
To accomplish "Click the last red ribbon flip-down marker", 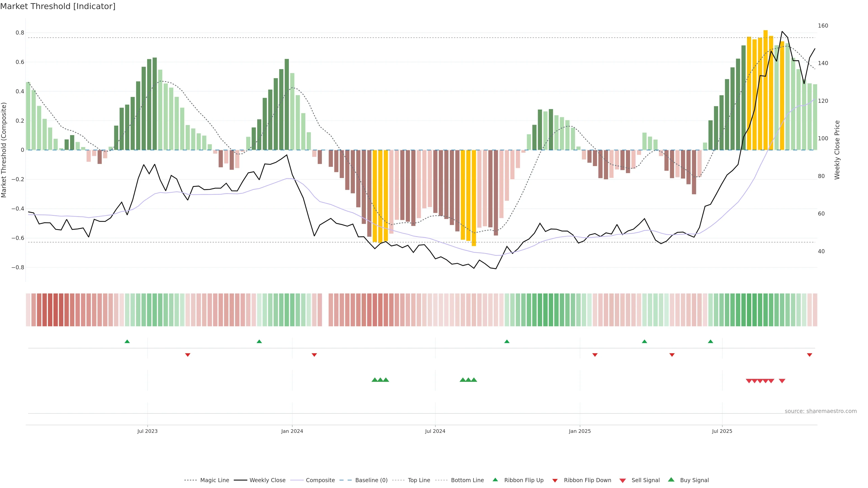I will pos(809,355).
